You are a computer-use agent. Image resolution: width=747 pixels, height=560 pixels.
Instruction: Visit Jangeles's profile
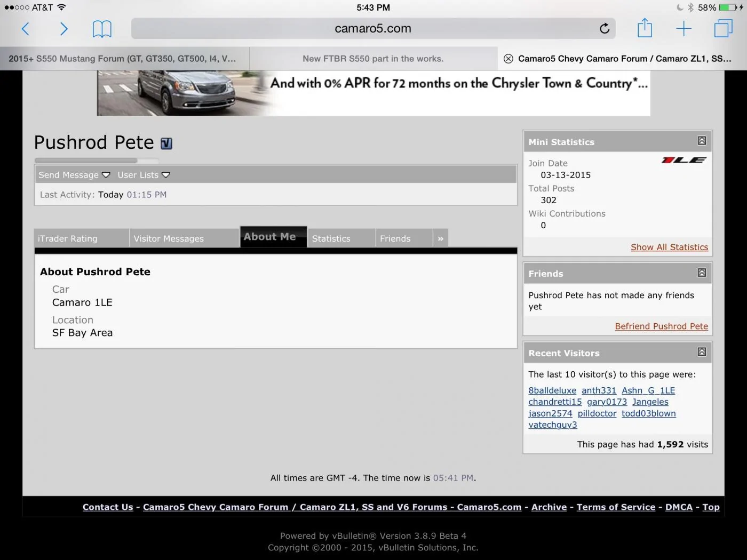650,402
